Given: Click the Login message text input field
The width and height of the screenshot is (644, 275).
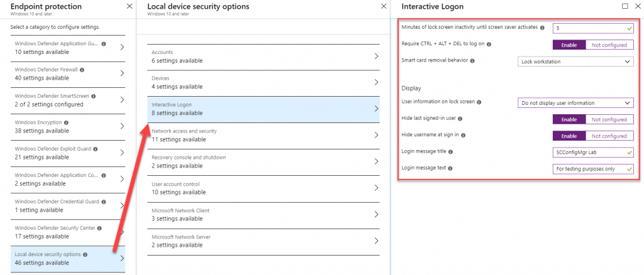Looking at the screenshot, I should [593, 169].
